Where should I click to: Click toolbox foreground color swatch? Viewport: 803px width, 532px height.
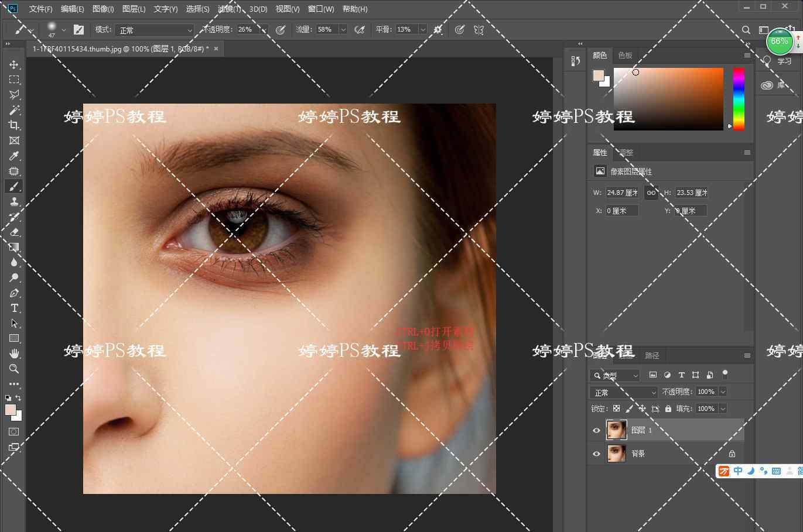pyautogui.click(x=10, y=410)
